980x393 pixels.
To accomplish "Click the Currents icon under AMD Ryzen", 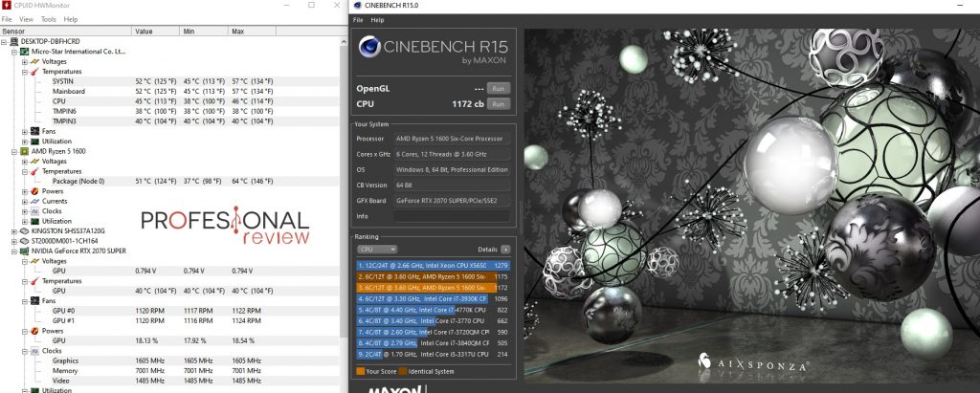I will coord(35,201).
